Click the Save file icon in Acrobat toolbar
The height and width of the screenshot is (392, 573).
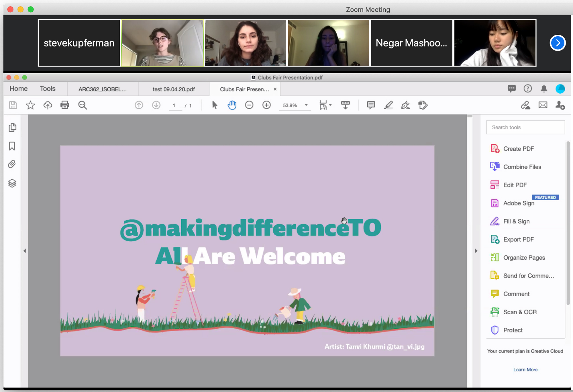(13, 105)
